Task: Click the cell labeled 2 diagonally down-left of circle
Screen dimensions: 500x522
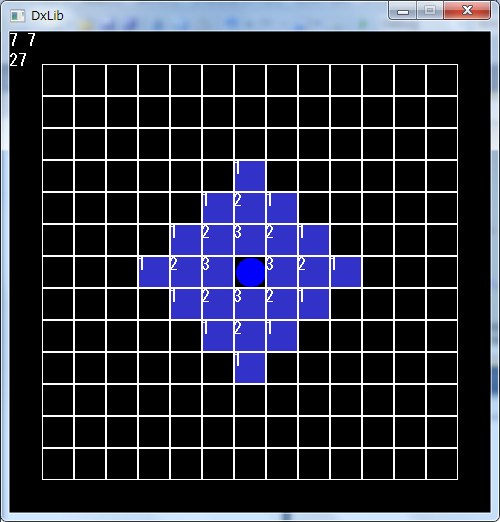Action: pyautogui.click(x=218, y=304)
